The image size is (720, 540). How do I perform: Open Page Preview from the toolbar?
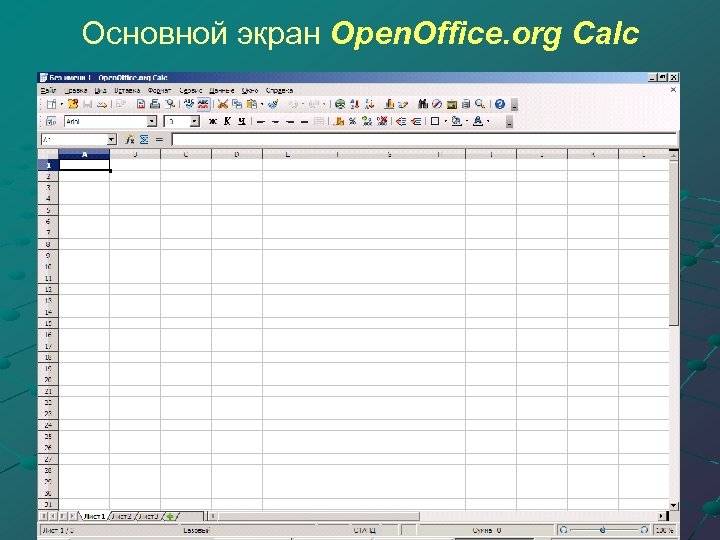(x=170, y=104)
